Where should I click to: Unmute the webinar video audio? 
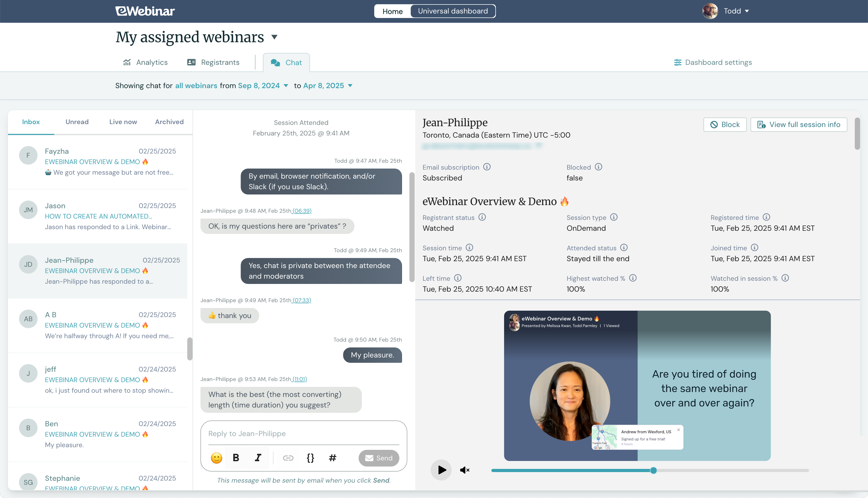(x=465, y=470)
